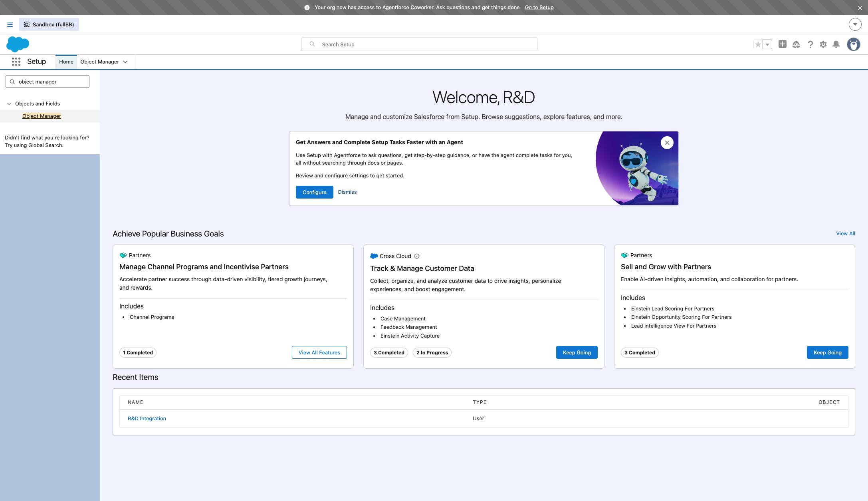Viewport: 868px width, 501px height.
Task: Open the favorites list dropdown arrow
Action: tap(767, 44)
